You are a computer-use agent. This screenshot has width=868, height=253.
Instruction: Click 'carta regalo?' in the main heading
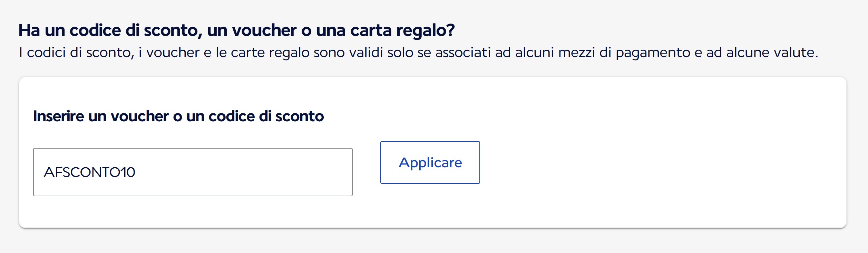point(402,30)
